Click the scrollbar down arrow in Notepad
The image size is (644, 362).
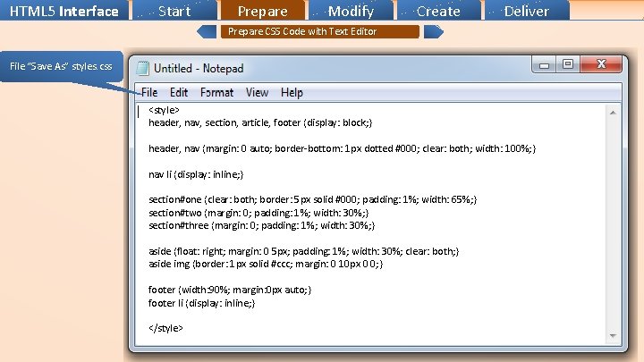coord(613,336)
